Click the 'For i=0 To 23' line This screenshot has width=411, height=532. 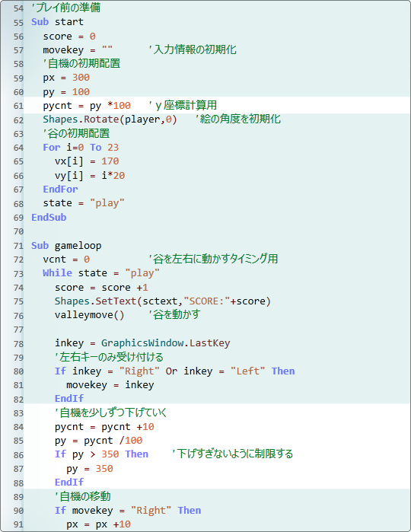pyautogui.click(x=81, y=147)
